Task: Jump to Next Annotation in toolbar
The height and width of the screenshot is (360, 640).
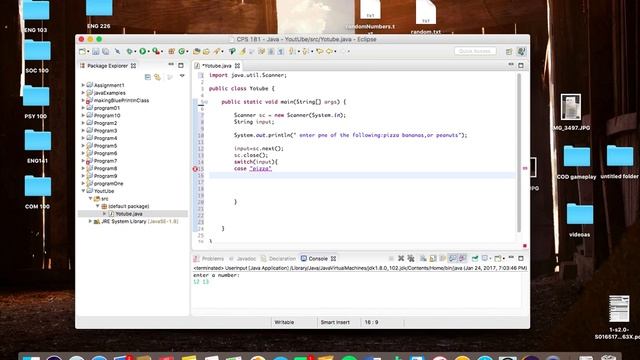Action: coord(291,51)
